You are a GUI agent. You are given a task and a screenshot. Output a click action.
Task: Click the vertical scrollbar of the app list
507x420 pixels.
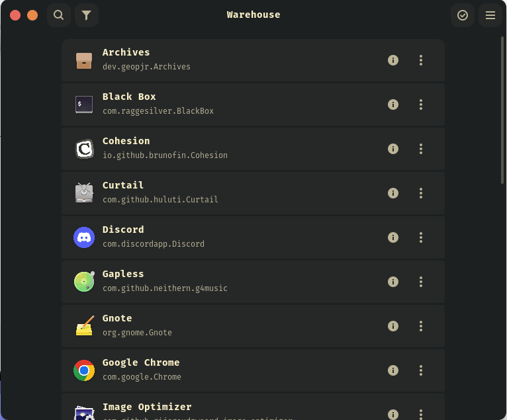(502, 110)
